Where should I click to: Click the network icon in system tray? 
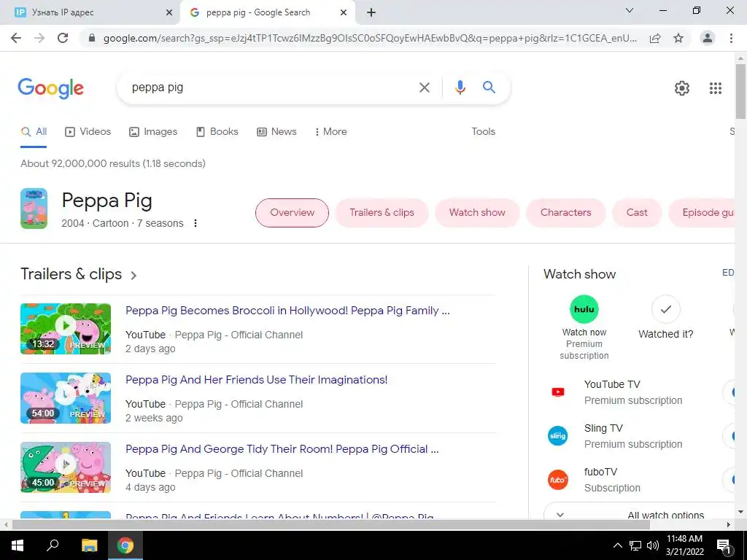[635, 545]
